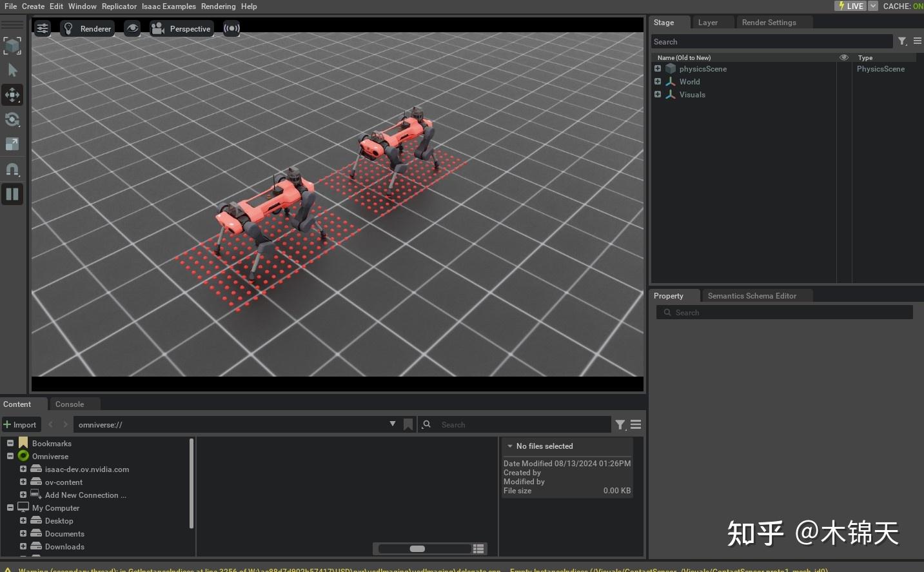Switch to the Render Settings tab

(x=769, y=23)
